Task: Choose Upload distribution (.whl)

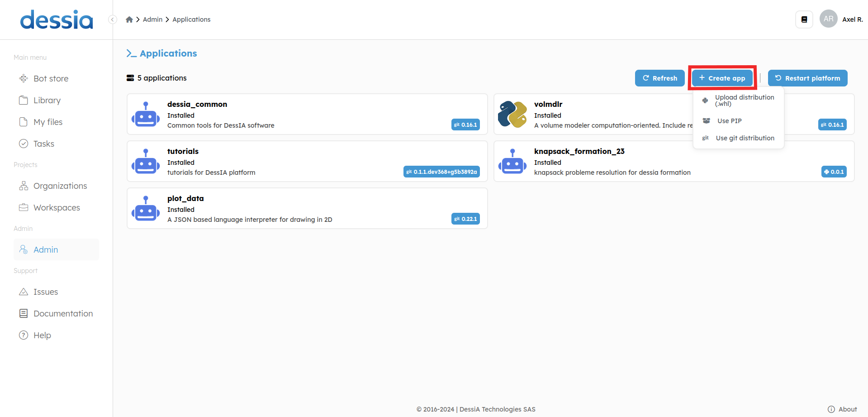Action: 739,101
